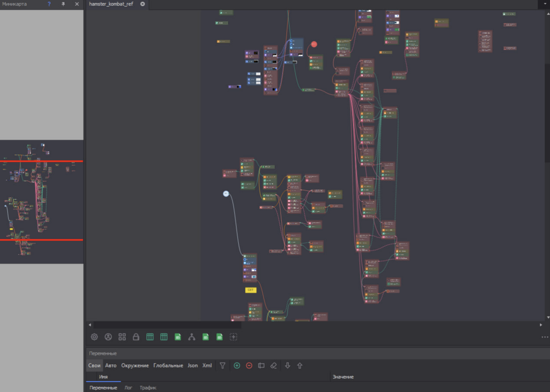Toggle pin on the Миникарта panel
Screen dimensions: 550x392
pos(63,4)
